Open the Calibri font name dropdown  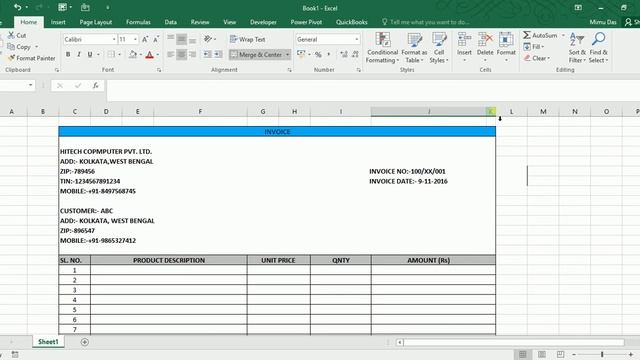pyautogui.click(x=114, y=40)
